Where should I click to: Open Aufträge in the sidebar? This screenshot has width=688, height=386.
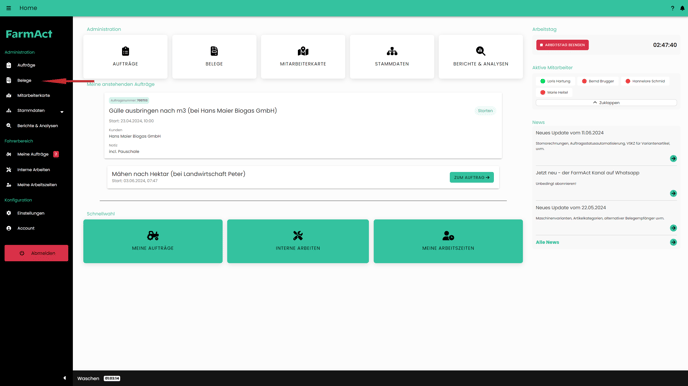tap(26, 65)
